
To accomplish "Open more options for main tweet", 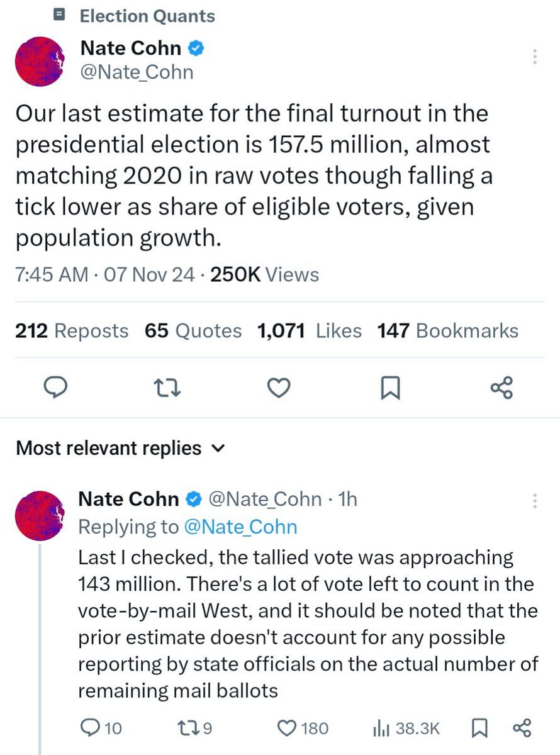I will click(x=534, y=57).
